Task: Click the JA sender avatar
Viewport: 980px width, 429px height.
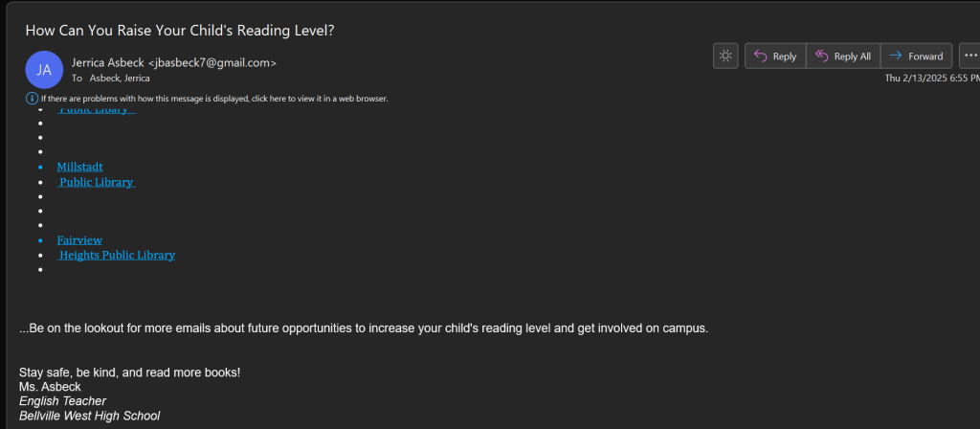Action: [x=44, y=70]
